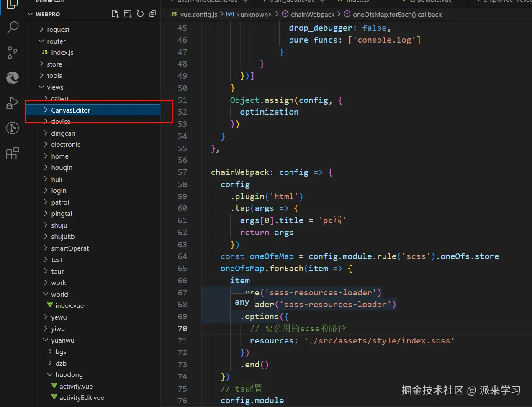
Task: Click '.plugin('html')' on line 59
Action: (267, 196)
